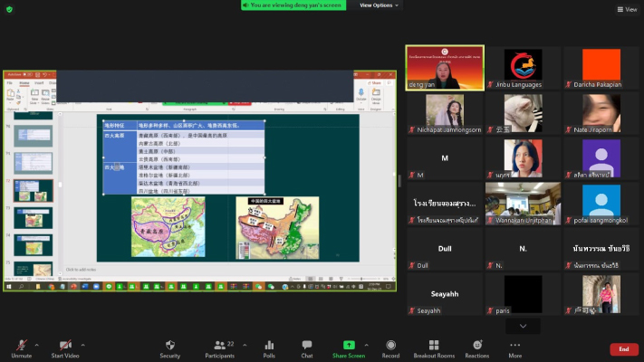Unmute the microphone
Viewport: 644px width, 362px height.
click(x=19, y=348)
